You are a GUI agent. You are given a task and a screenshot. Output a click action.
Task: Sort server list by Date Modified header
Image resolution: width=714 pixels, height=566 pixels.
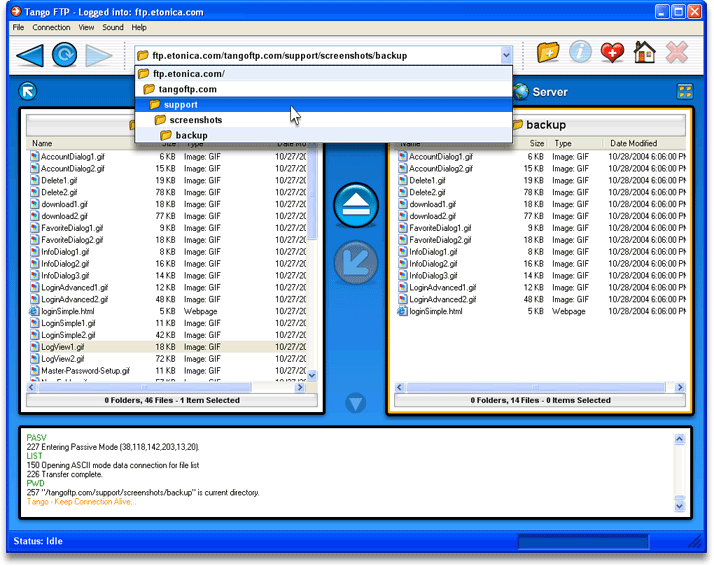click(x=633, y=143)
